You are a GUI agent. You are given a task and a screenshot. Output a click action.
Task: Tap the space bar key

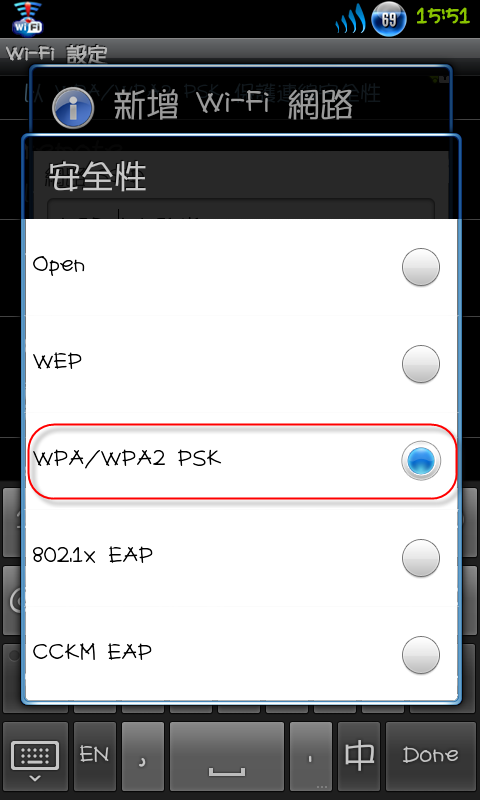[226, 754]
